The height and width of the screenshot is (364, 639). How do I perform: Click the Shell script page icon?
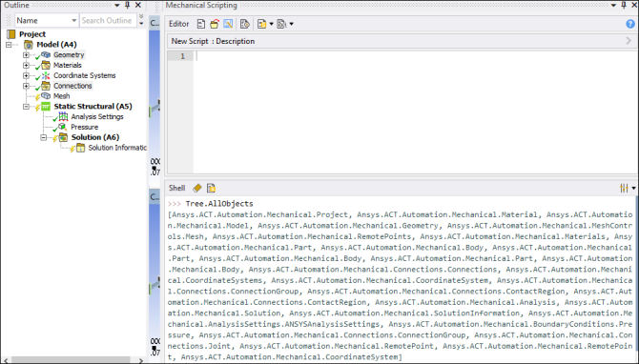coord(211,188)
